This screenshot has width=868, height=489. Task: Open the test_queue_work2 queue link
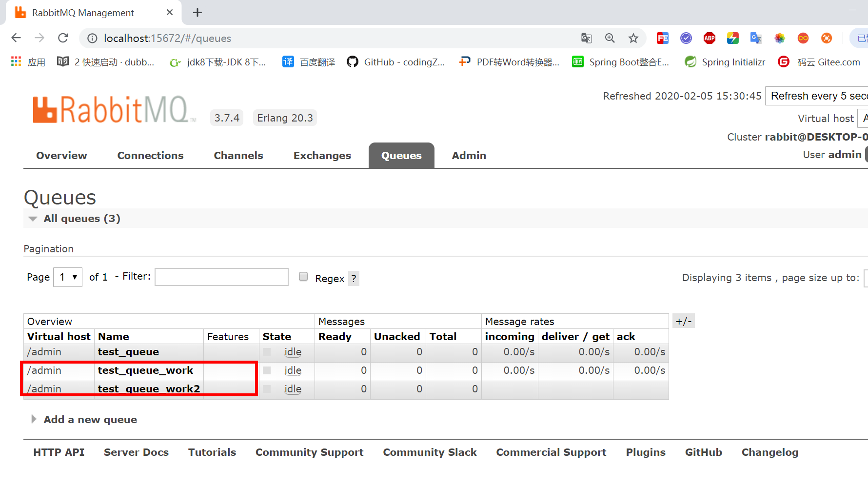pos(149,389)
